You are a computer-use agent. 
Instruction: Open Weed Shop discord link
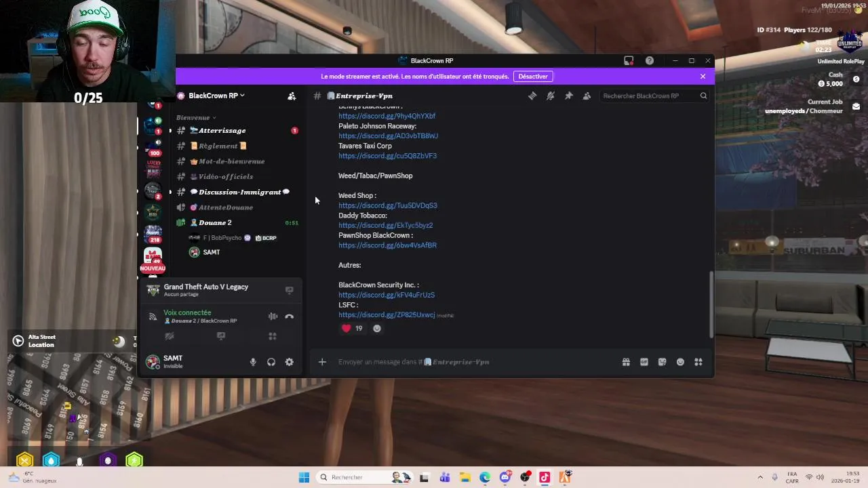click(388, 205)
